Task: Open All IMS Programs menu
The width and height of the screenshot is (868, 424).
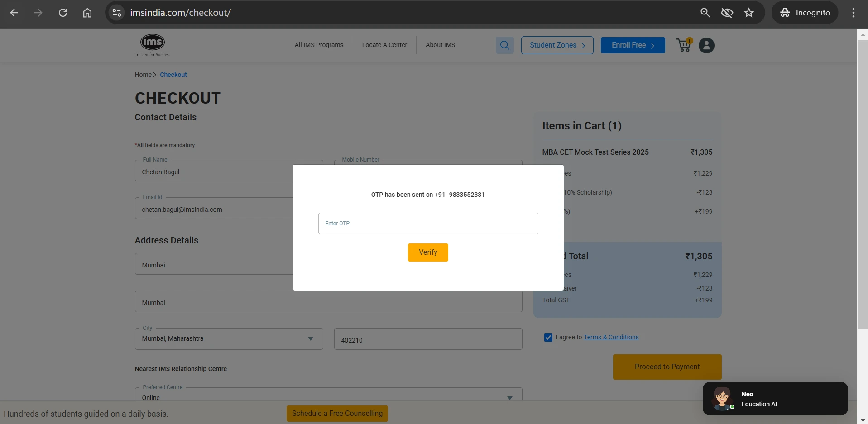Action: [x=319, y=45]
